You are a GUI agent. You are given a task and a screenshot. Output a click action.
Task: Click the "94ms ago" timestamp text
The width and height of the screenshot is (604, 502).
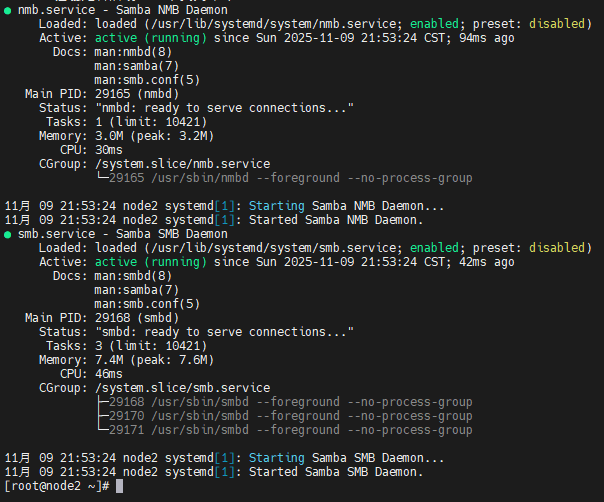[487, 38]
